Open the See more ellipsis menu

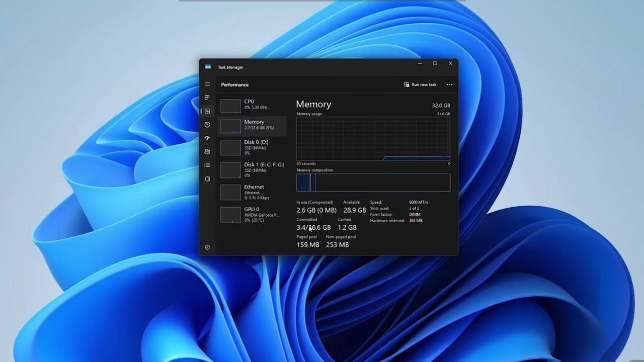449,84
